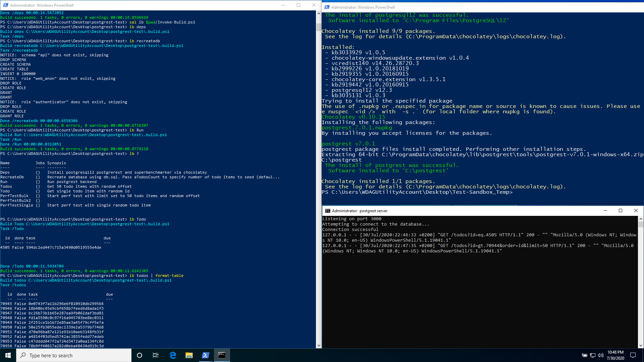Click the postgrest server scrollbar down arrow
644x362 pixels.
pyautogui.click(x=641, y=346)
